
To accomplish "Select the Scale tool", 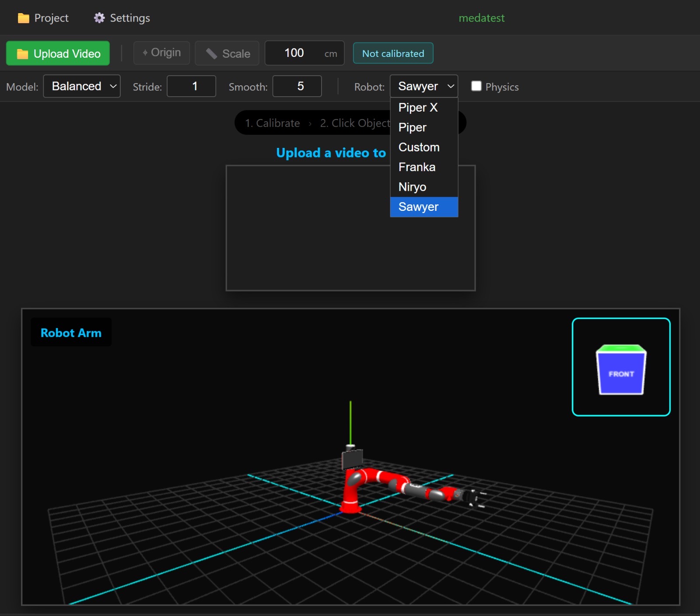I will point(227,53).
